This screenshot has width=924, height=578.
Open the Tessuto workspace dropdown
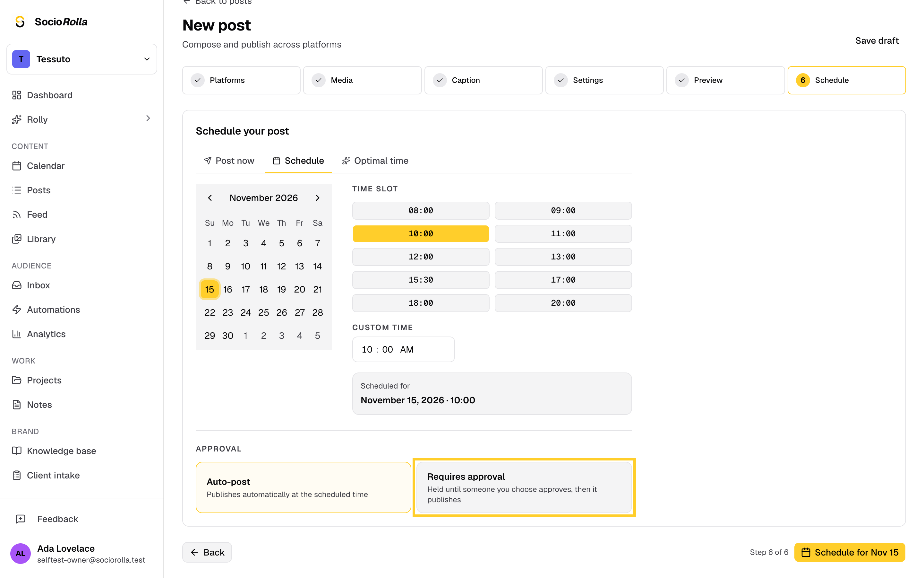coord(82,59)
